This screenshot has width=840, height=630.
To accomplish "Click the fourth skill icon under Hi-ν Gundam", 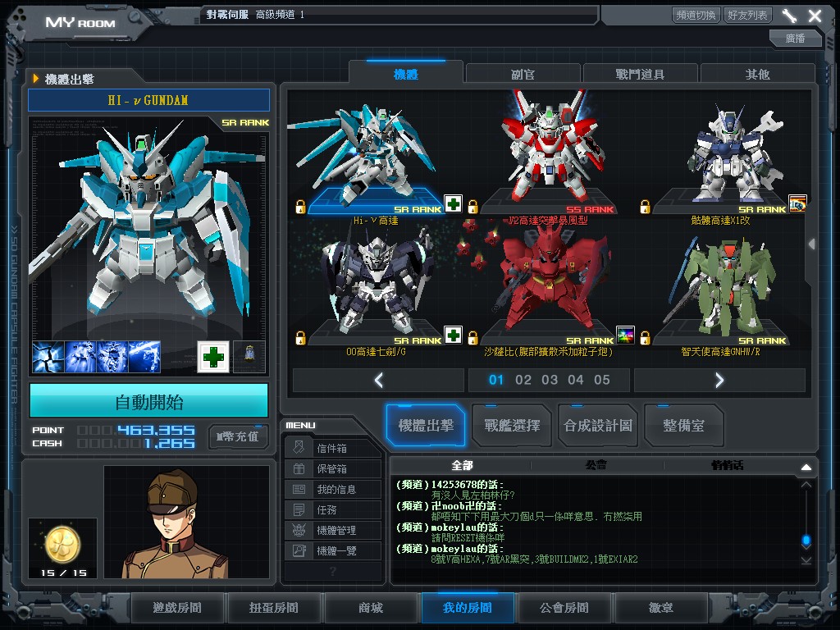I will pyautogui.click(x=144, y=357).
